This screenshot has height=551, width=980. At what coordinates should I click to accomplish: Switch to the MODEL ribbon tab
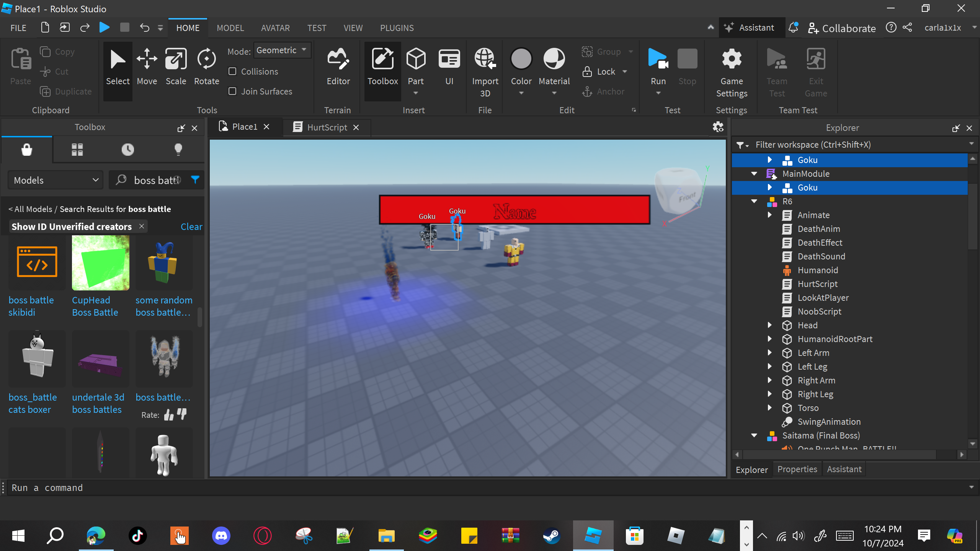230,28
